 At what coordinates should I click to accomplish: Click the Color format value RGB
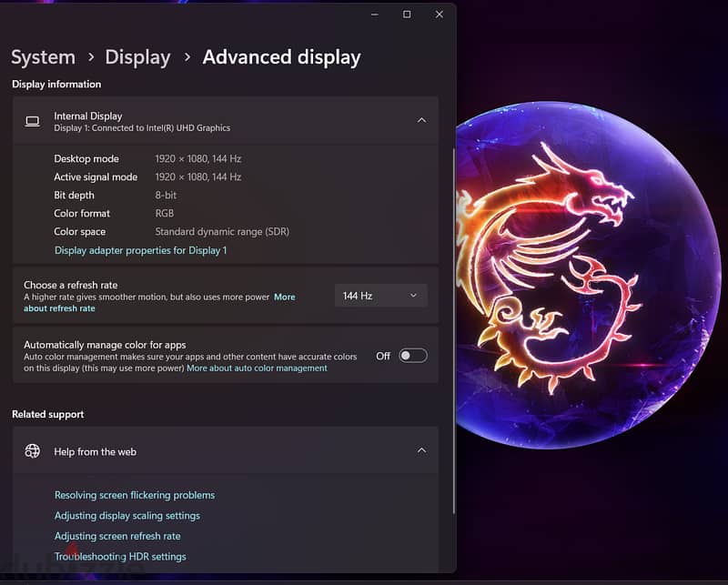click(x=165, y=213)
